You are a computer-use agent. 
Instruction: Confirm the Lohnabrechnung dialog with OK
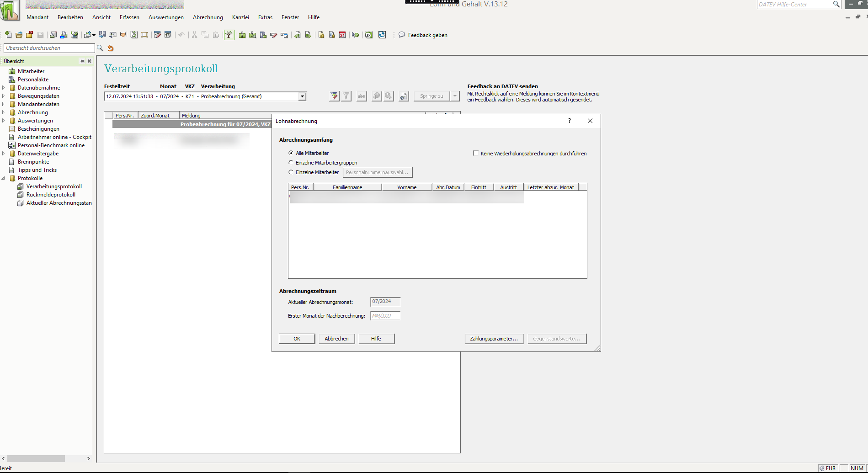coord(297,339)
